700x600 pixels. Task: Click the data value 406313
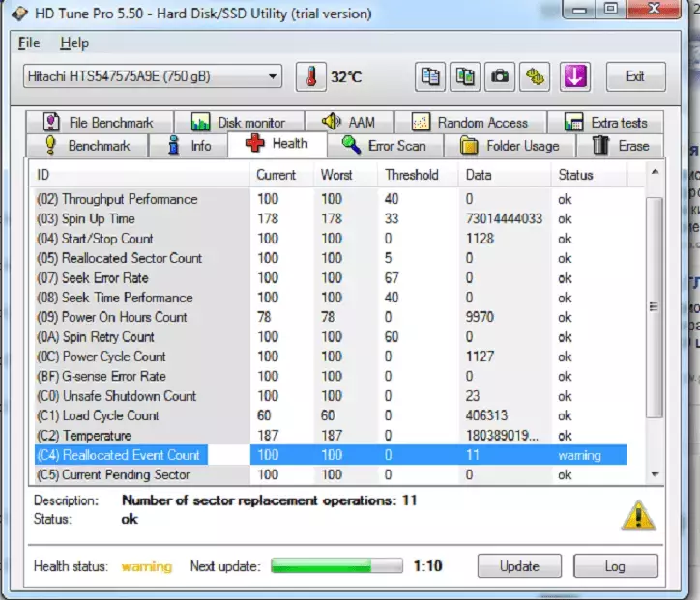(x=486, y=415)
